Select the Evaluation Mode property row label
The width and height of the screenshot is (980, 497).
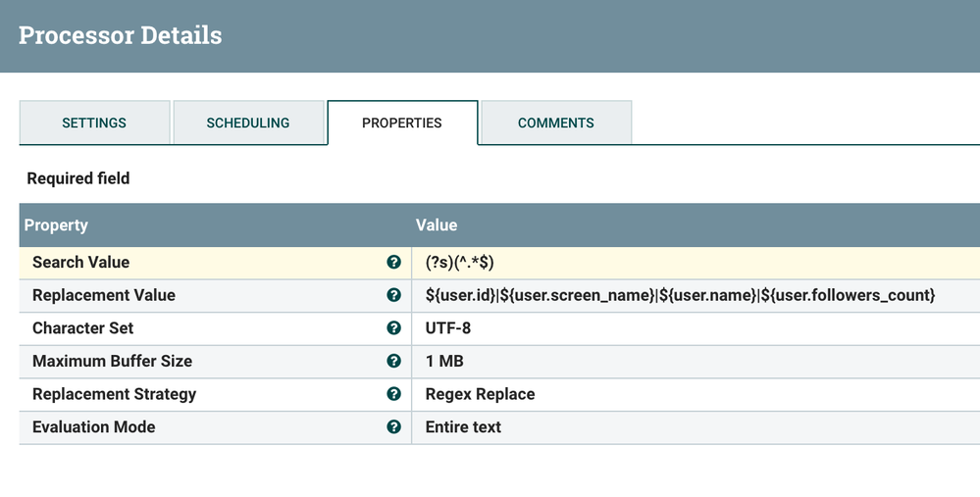(93, 427)
